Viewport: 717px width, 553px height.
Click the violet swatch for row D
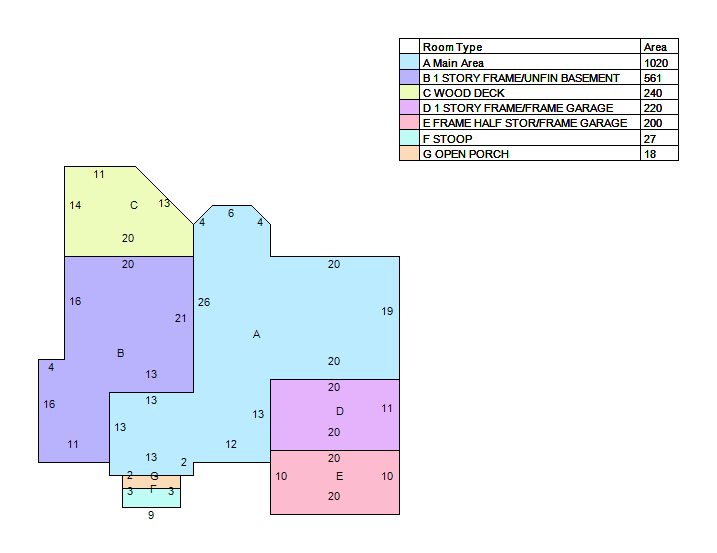(x=409, y=107)
